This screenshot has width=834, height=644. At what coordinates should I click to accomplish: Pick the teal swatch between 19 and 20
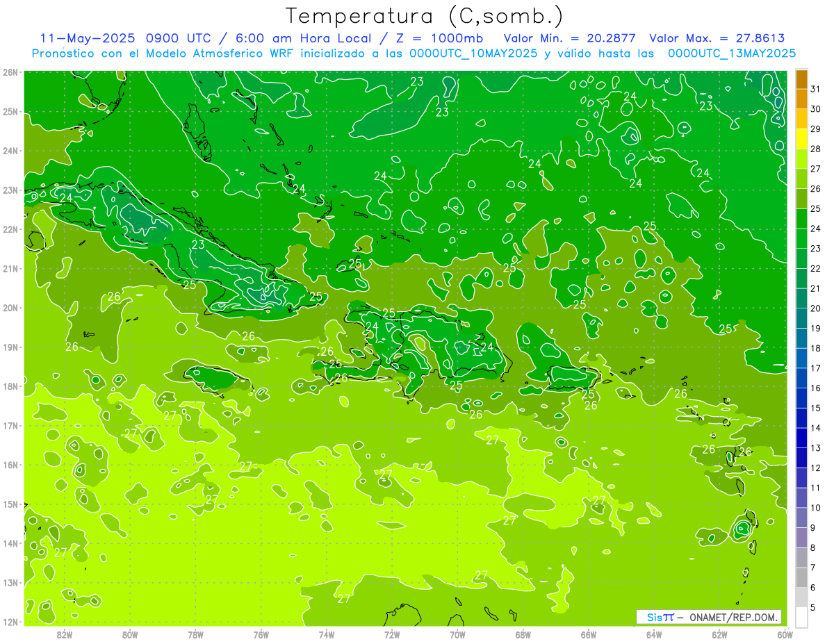tap(801, 319)
